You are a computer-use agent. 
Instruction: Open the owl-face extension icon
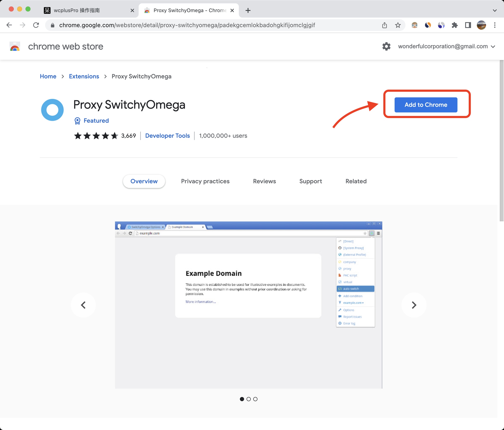pos(415,25)
